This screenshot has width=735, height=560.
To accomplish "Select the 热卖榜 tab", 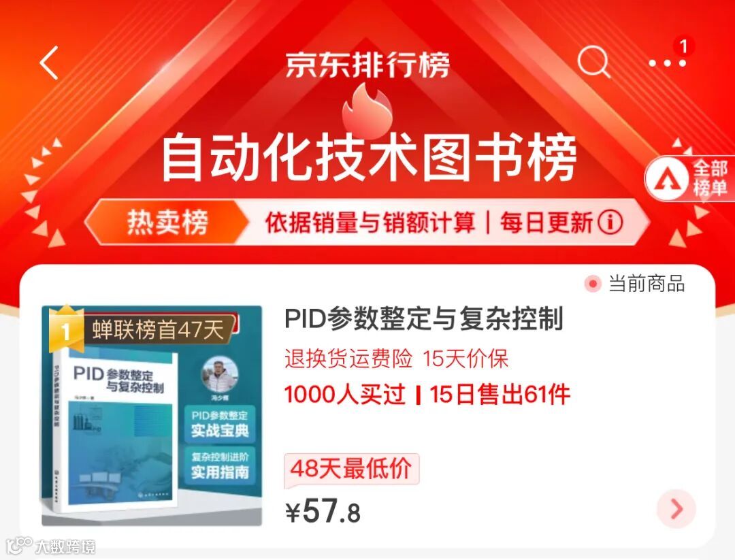I will click(167, 222).
